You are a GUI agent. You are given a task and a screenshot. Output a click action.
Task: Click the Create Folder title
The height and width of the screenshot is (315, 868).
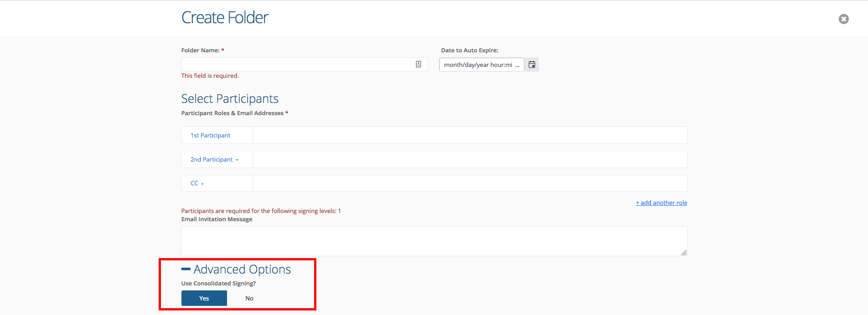click(x=225, y=18)
